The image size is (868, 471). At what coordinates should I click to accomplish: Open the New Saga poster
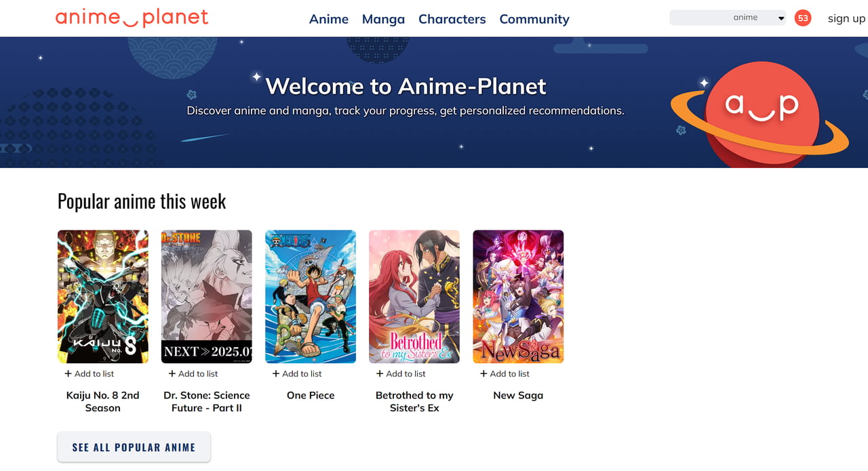coord(518,297)
